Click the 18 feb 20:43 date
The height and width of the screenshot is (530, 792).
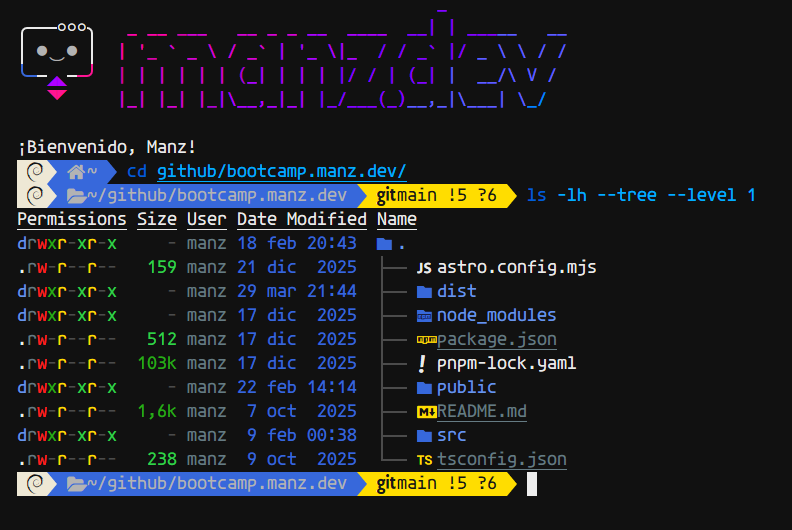click(297, 244)
